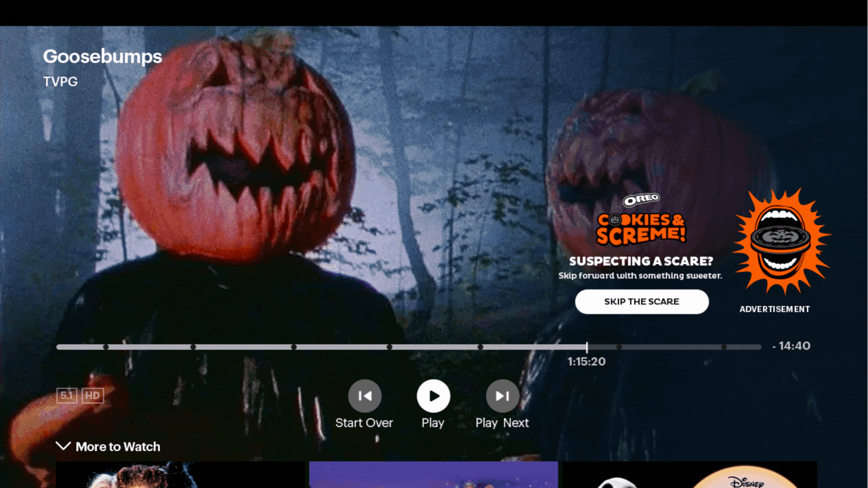Click the HD quality badge
868x488 pixels.
[x=93, y=395]
